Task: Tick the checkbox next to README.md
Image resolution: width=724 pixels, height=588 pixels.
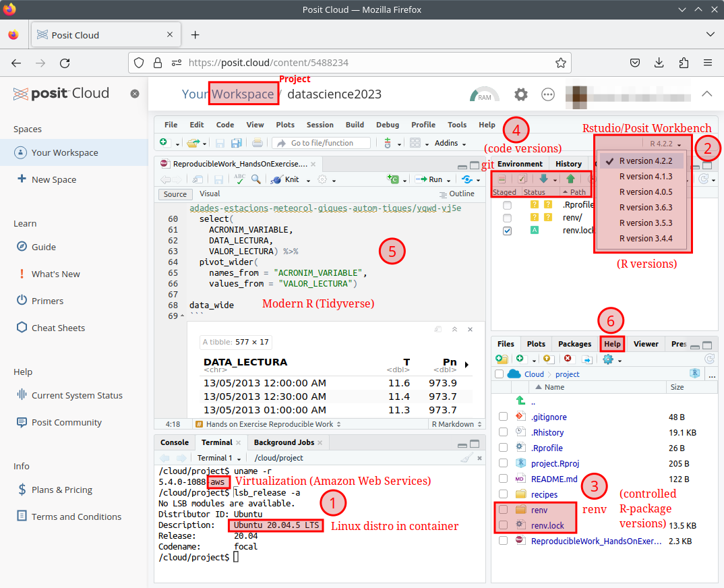Action: (504, 479)
